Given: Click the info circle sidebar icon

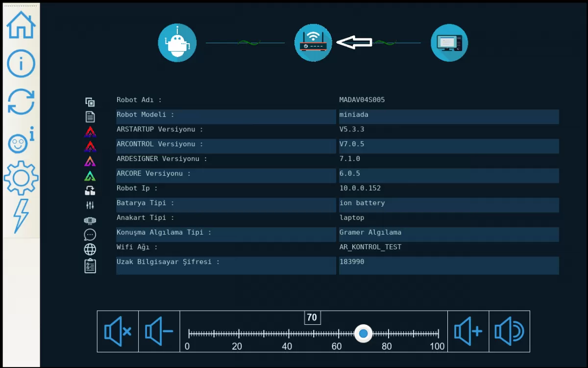Looking at the screenshot, I should coord(21,63).
